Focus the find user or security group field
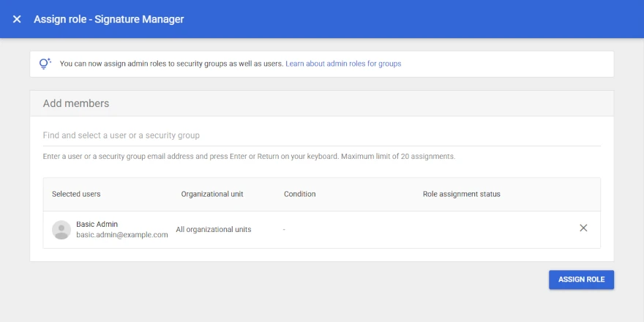The width and height of the screenshot is (644, 322). 321,135
